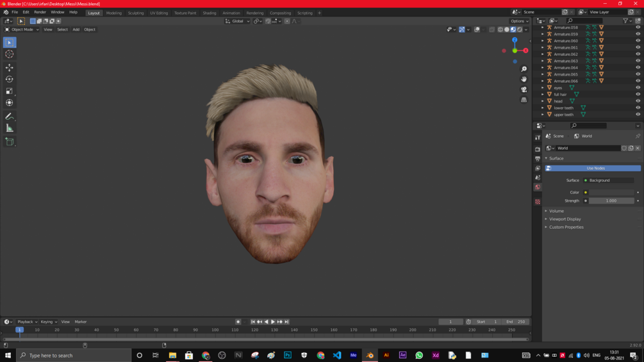Hide the lower teeth object
The width and height of the screenshot is (644, 362).
[x=638, y=108]
